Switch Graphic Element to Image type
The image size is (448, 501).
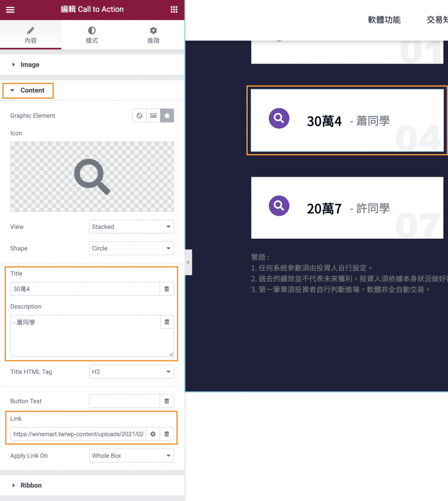click(152, 115)
